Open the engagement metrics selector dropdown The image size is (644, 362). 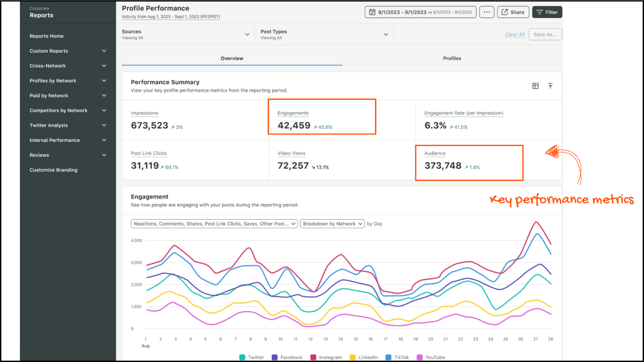(214, 224)
